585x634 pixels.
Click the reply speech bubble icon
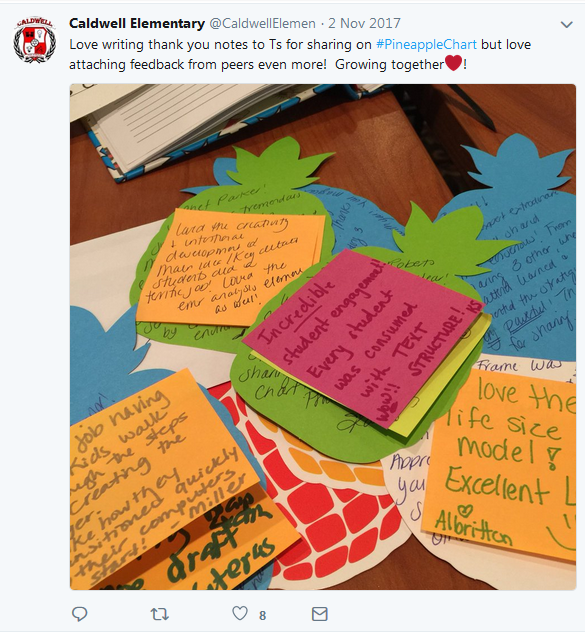tap(80, 614)
